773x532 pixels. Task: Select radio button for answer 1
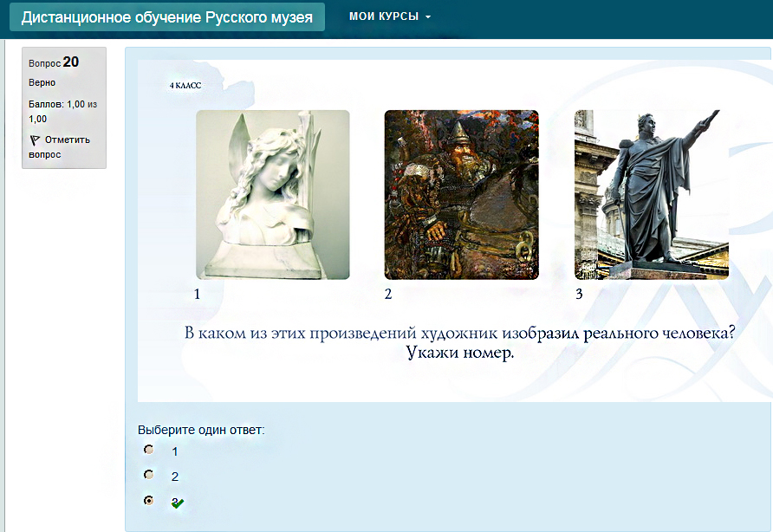pos(149,450)
